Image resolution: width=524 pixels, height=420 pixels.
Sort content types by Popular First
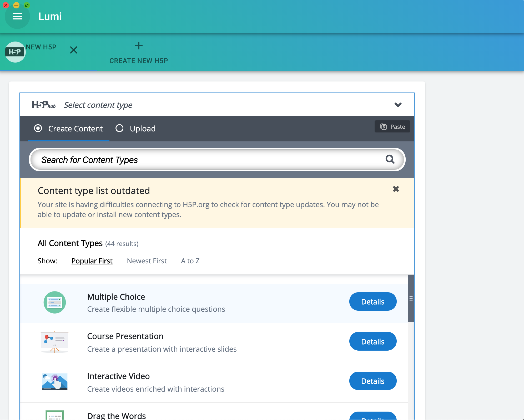tap(92, 261)
